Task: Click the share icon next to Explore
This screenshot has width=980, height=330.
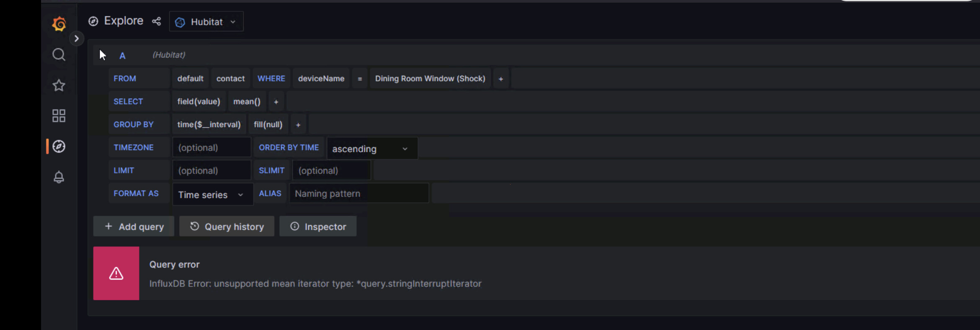Action: pyautogui.click(x=156, y=21)
